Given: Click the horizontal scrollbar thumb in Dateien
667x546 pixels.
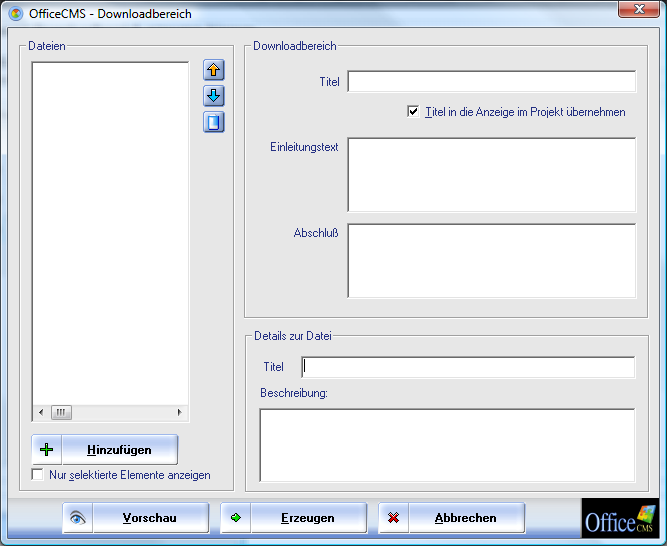Looking at the screenshot, I should coord(61,412).
